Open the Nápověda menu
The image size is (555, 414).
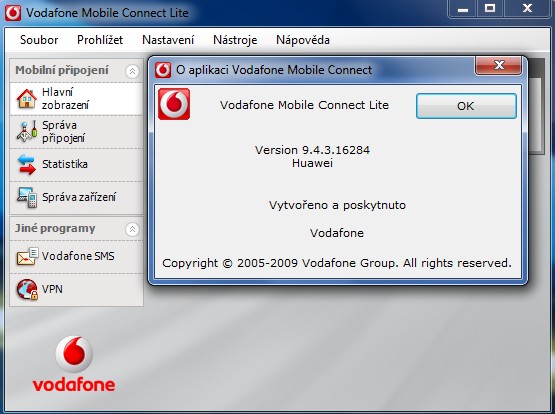point(303,40)
